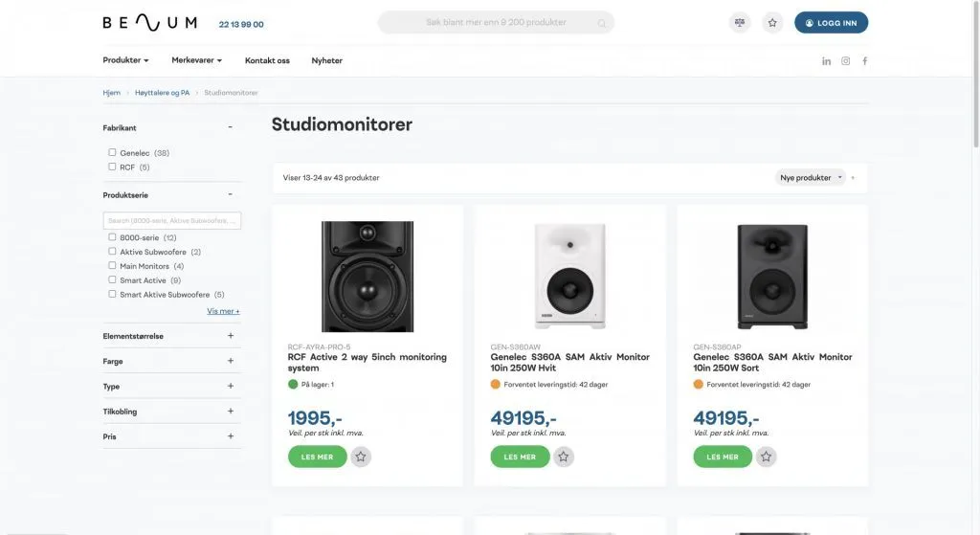The height and width of the screenshot is (535, 980).
Task: Open Beum's LinkedIn page icon
Action: pos(826,61)
